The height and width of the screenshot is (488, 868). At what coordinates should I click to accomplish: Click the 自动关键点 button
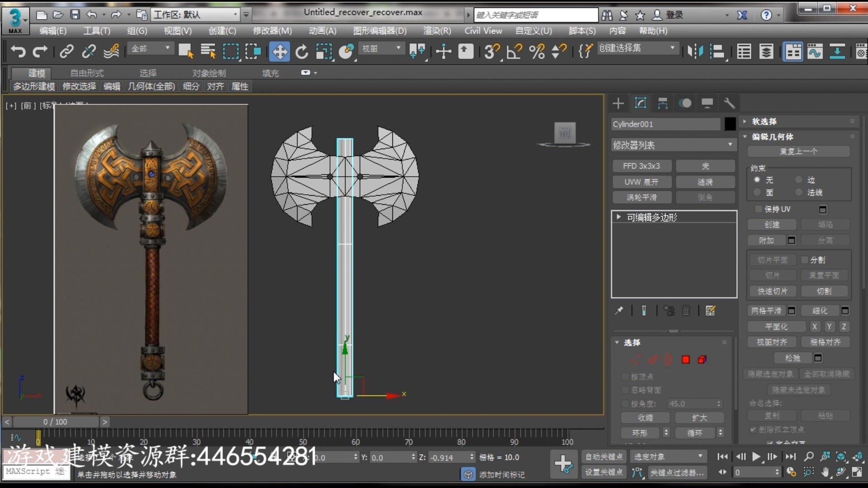604,457
